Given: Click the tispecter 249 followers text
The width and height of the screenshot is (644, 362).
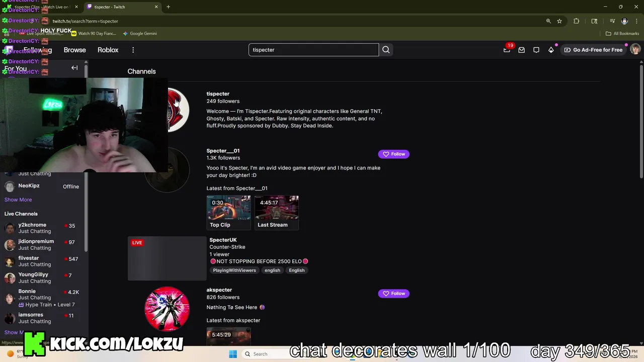Looking at the screenshot, I should point(223,101).
